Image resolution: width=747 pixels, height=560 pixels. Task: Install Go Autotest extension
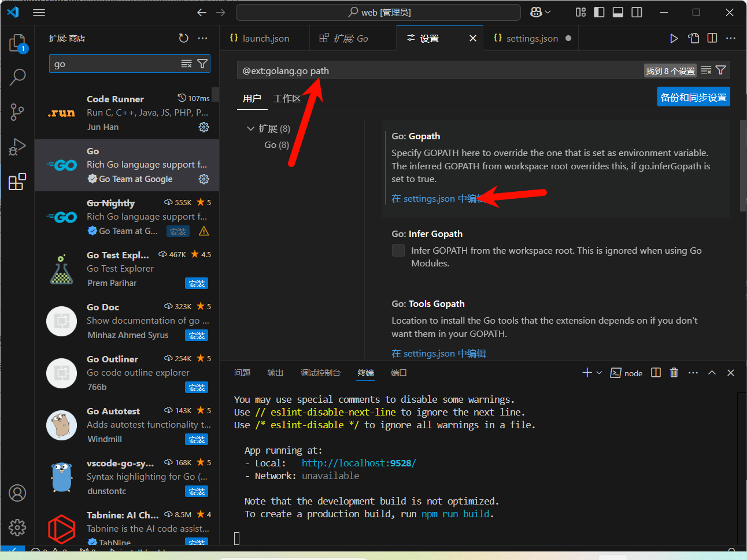[197, 440]
